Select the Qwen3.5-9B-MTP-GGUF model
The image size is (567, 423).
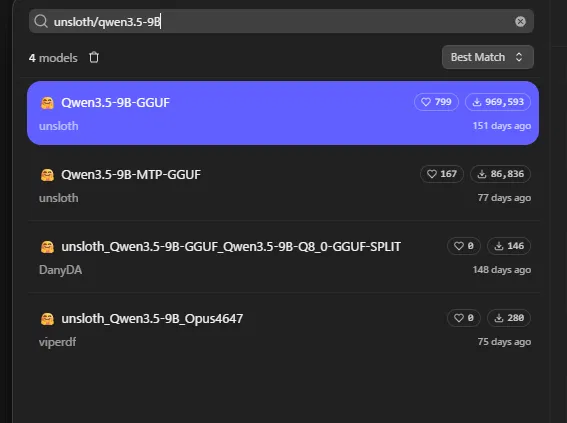point(283,185)
